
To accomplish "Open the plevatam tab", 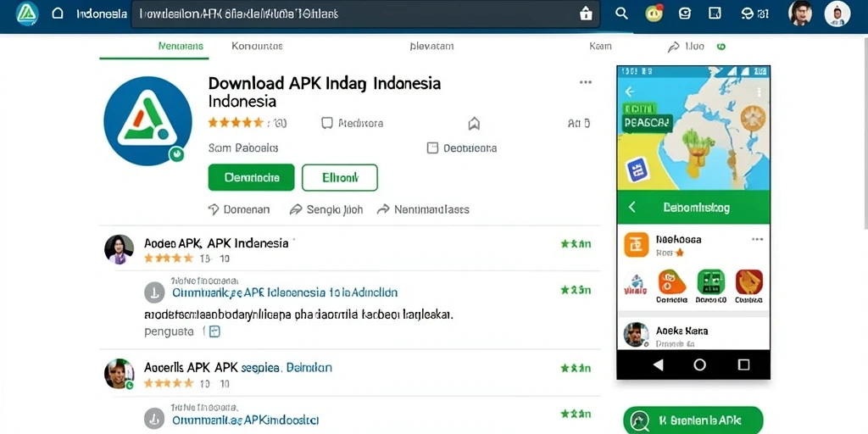I will (x=431, y=47).
